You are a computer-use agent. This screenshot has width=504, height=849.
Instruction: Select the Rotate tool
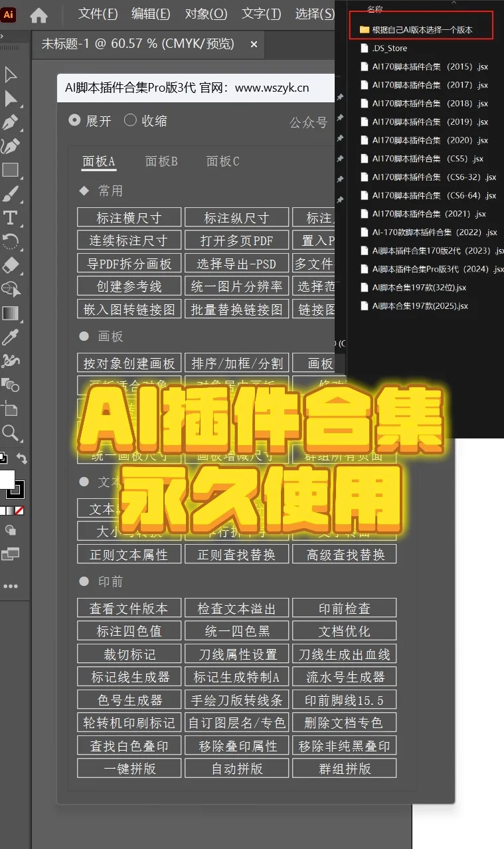(11, 241)
